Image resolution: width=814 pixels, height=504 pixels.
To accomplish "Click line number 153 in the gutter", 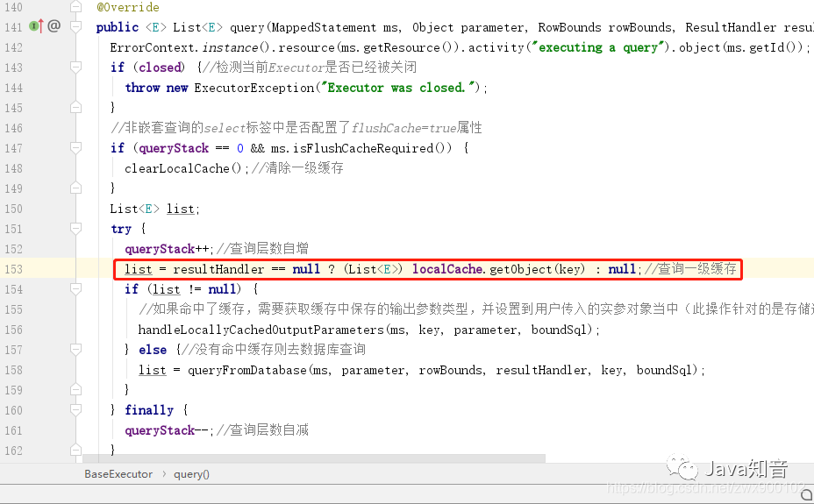I will click(13, 269).
